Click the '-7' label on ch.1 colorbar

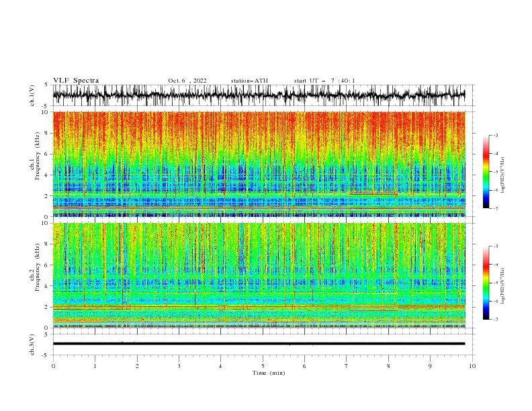(495, 208)
